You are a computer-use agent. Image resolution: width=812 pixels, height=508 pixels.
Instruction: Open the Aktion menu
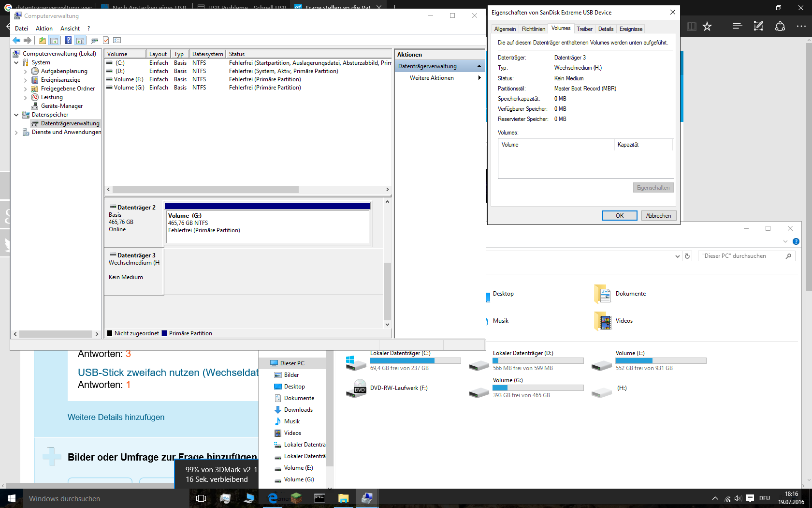(44, 29)
